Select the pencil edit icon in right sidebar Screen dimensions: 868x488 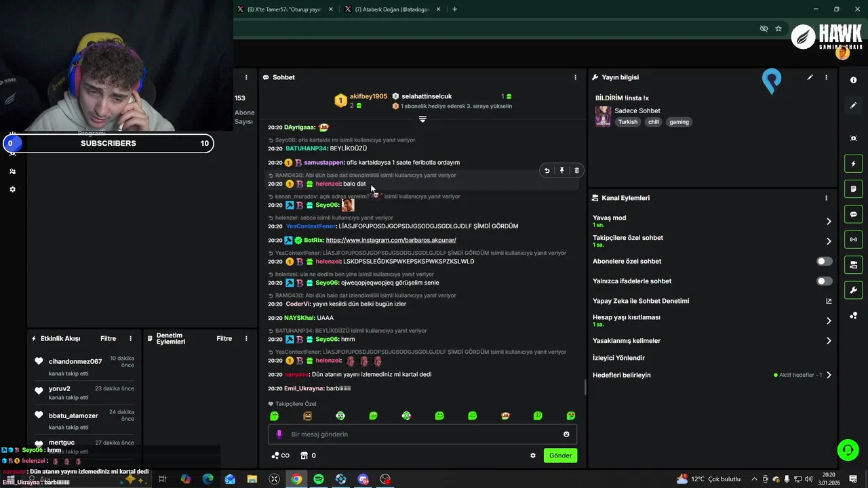[853, 106]
